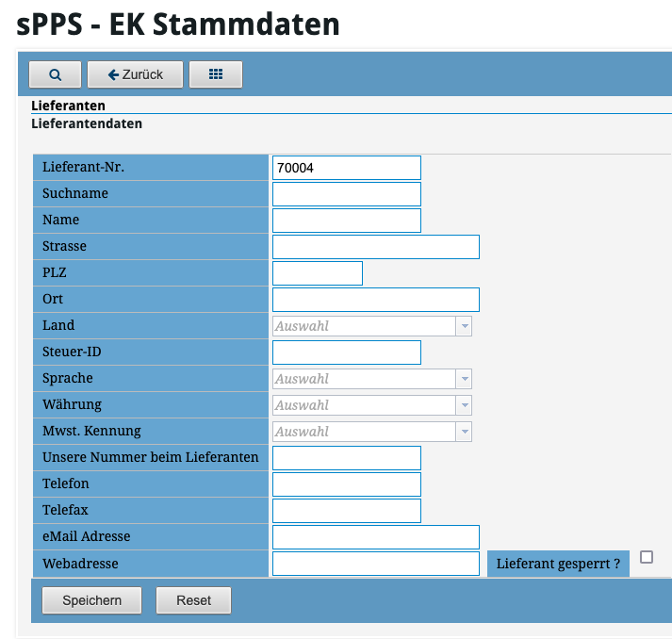
Task: Select the Name text field
Action: click(x=346, y=221)
